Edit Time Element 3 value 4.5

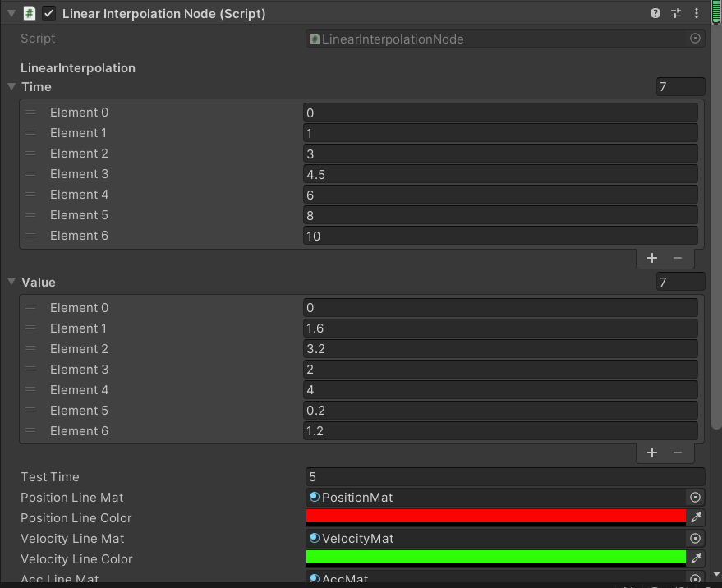pos(500,175)
